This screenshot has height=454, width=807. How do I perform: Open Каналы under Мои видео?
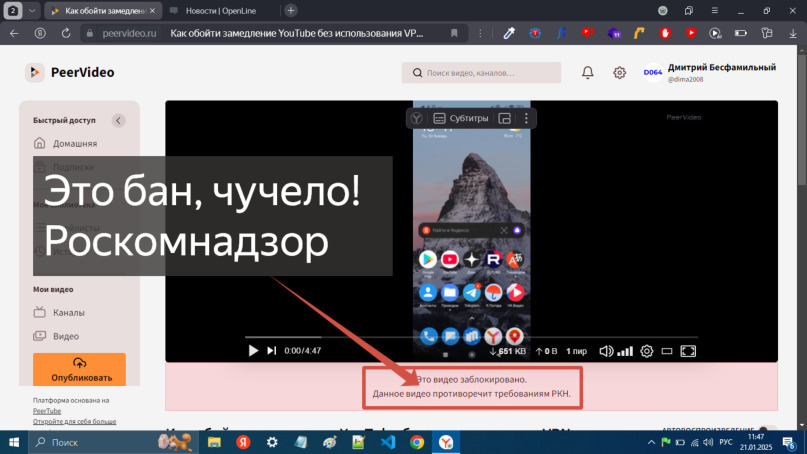68,312
